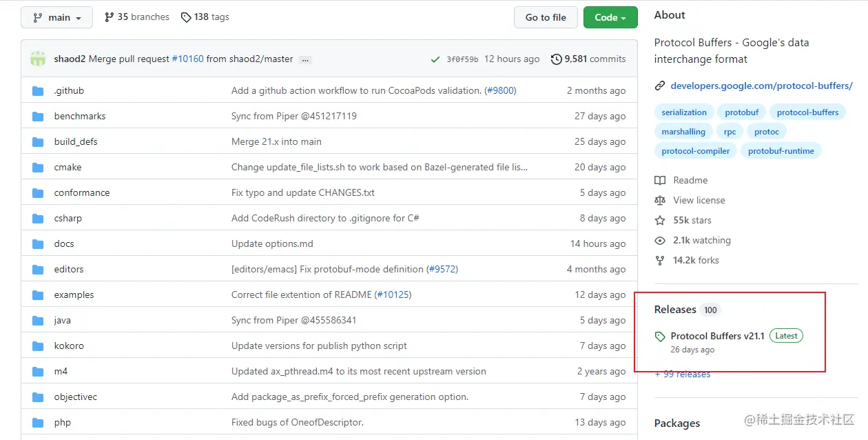Click the .github folder icon

[38, 90]
